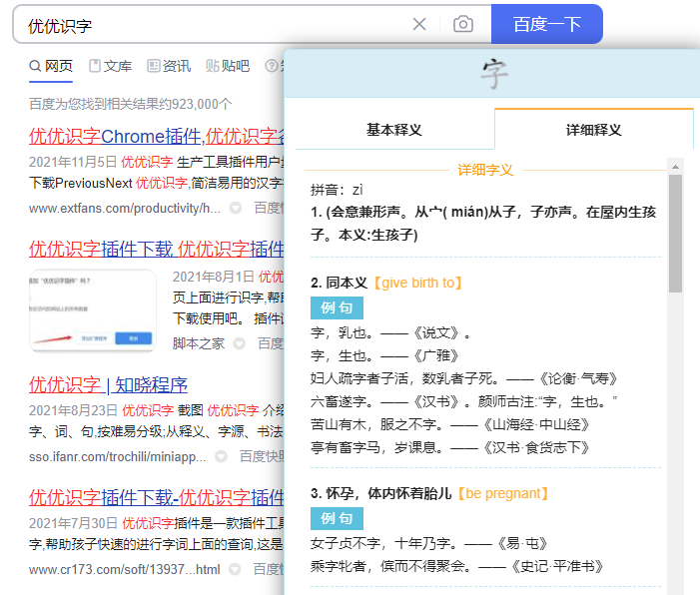700x595 pixels.
Task: Click the example quoting 《汉书·食货志下》
Action: pos(450,447)
